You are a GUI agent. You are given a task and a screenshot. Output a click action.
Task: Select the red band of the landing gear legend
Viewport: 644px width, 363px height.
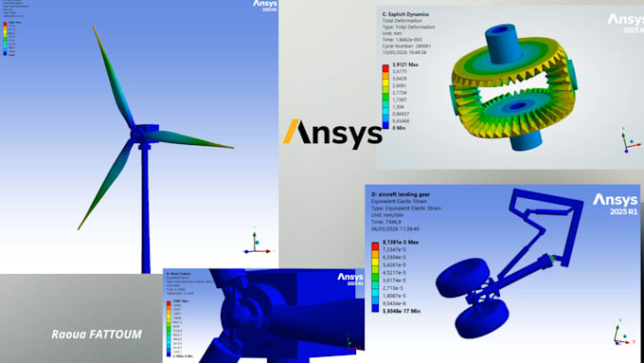(375, 245)
